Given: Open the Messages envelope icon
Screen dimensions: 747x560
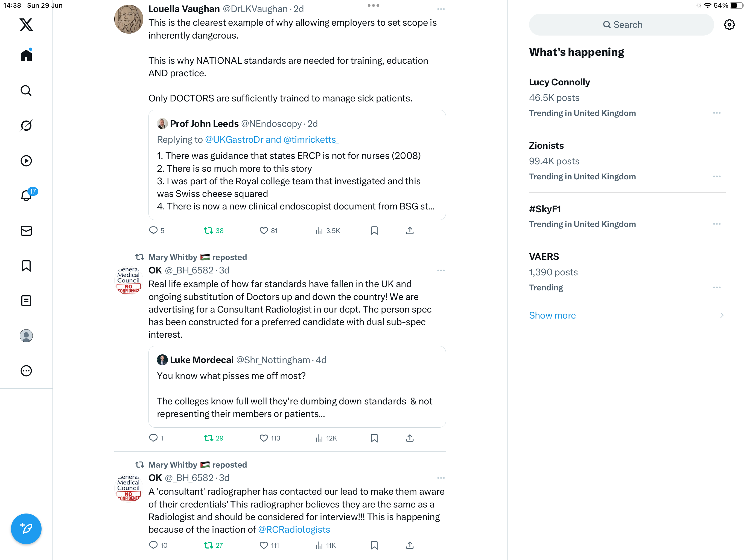Looking at the screenshot, I should pos(26,231).
